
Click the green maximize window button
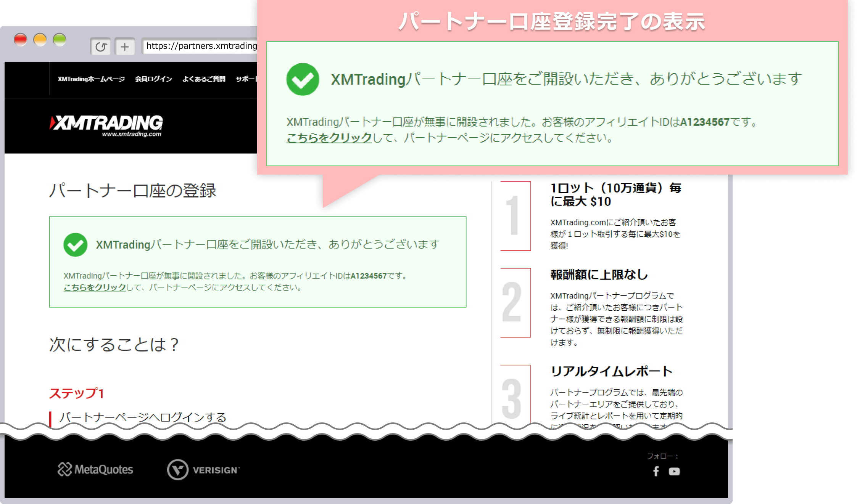click(60, 39)
